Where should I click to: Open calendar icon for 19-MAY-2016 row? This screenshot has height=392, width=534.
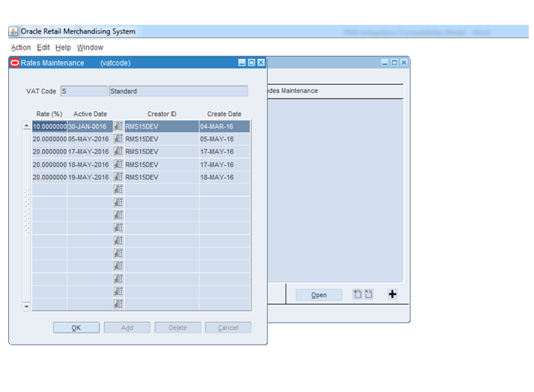[118, 177]
